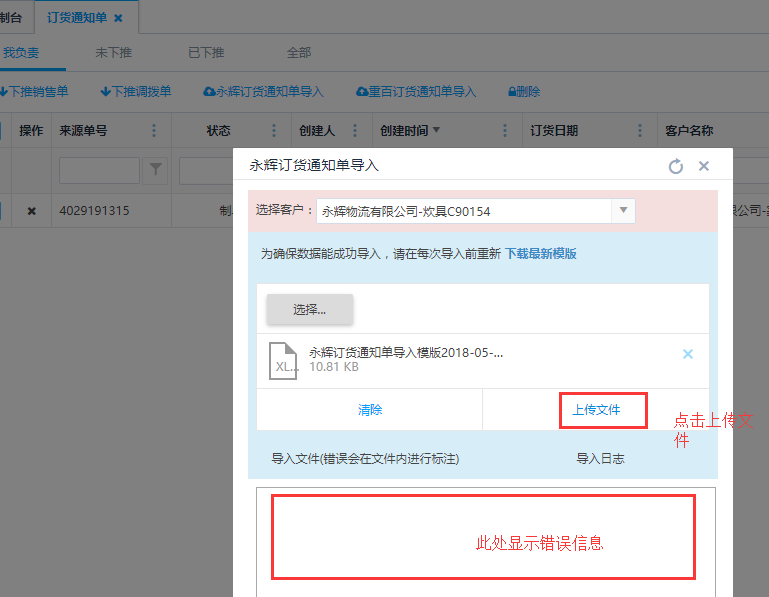Screen dimensions: 769x597
Task: Click the delete X icon in row 4029191315
Action: (x=31, y=211)
